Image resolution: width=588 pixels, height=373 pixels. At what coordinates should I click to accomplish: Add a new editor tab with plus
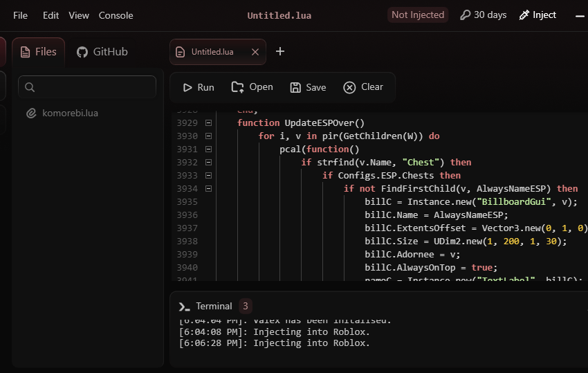pos(280,51)
